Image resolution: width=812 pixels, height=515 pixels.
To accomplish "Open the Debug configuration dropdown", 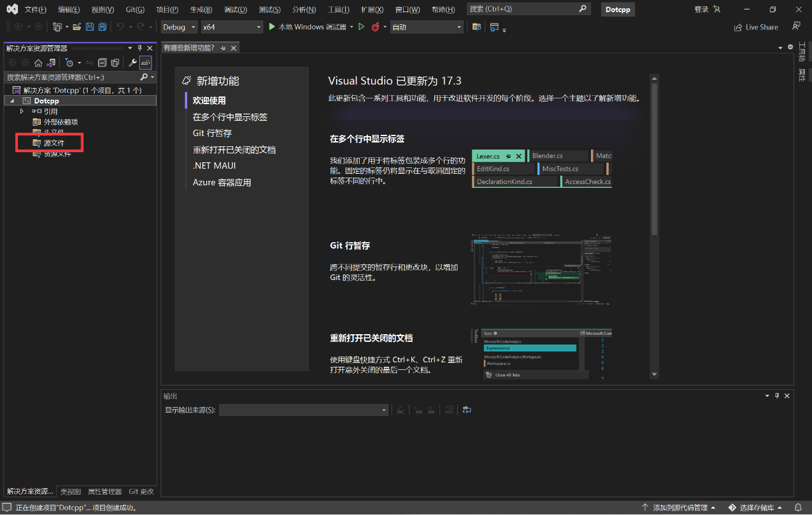I will (x=179, y=27).
